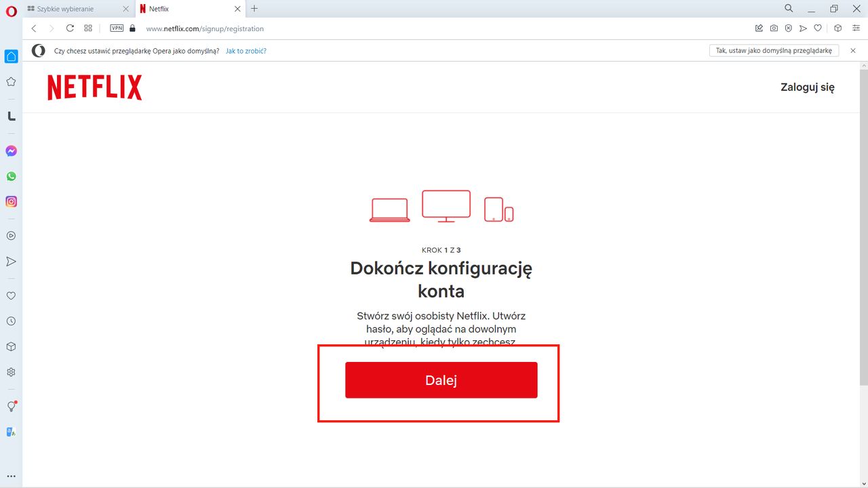Open Easy Setup with the sliders icon
Image resolution: width=868 pixels, height=488 pixels.
856,28
